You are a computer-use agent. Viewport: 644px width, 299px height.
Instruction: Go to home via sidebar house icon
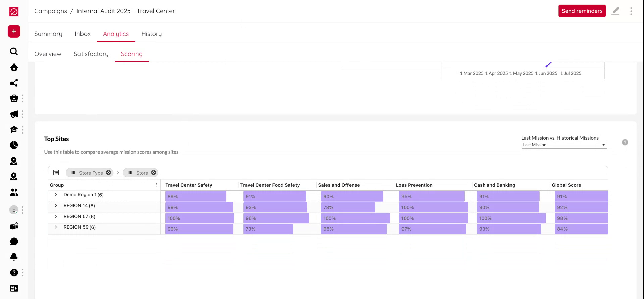click(14, 68)
